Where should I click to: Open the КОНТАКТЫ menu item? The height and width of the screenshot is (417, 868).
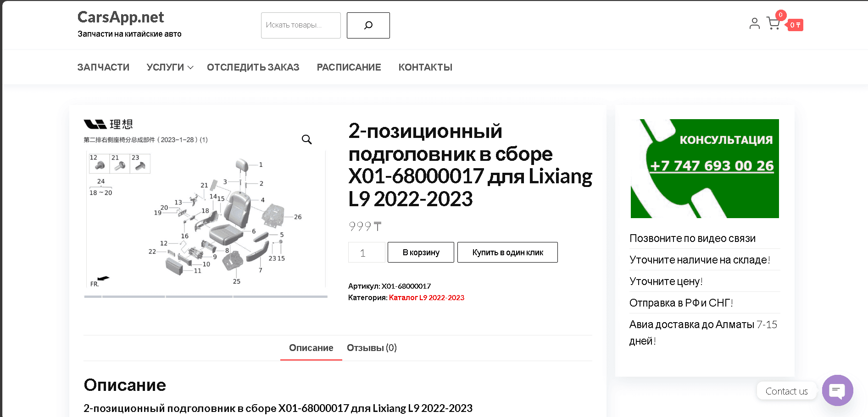tap(425, 67)
